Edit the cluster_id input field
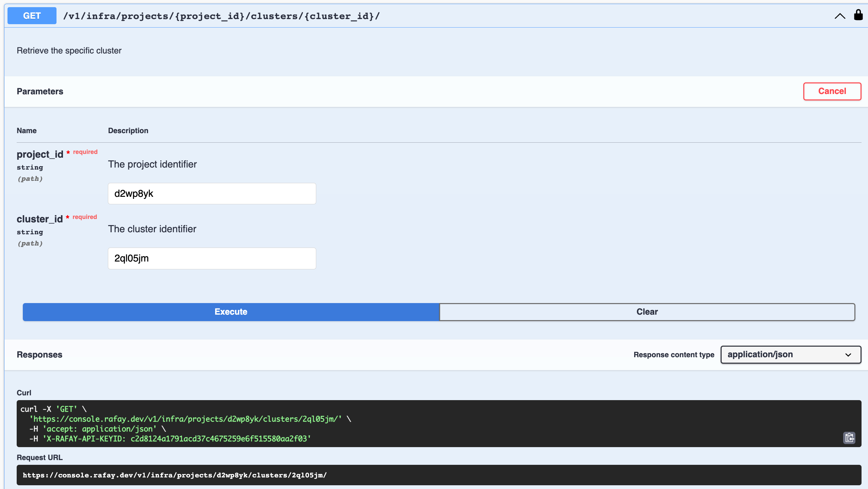The height and width of the screenshot is (489, 868). coord(212,258)
